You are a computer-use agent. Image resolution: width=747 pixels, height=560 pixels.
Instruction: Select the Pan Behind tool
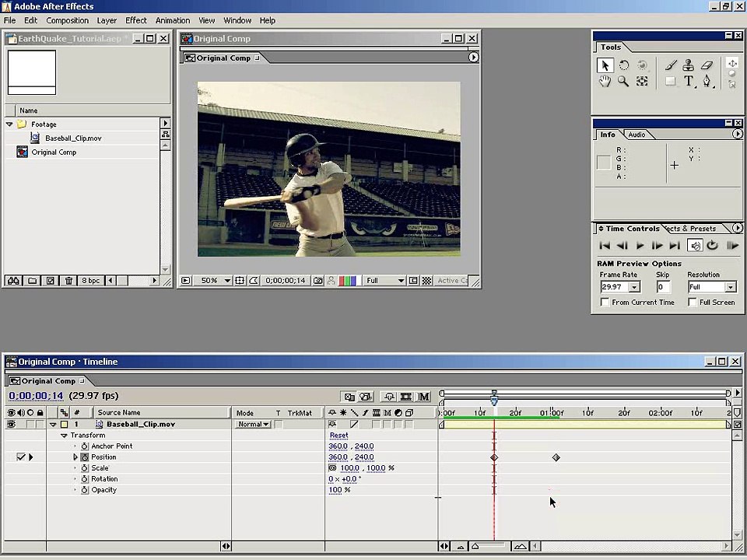pyautogui.click(x=642, y=81)
